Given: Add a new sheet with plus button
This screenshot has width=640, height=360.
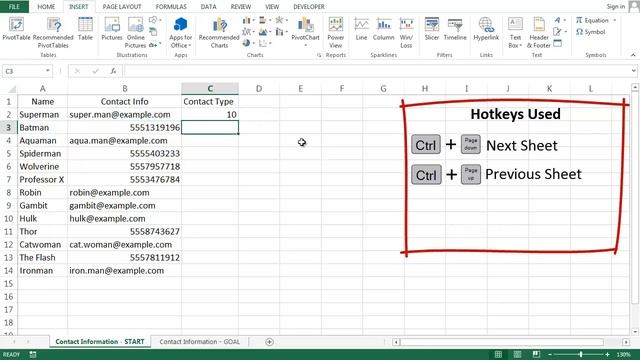Looking at the screenshot, I should click(x=269, y=342).
